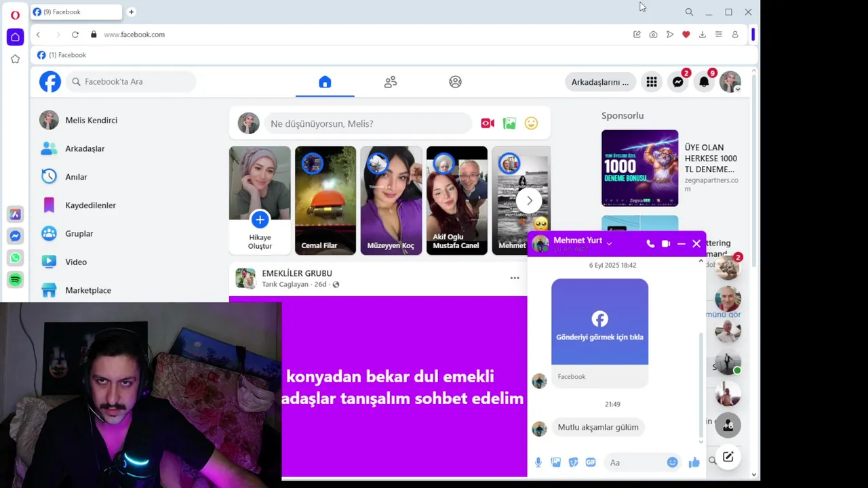Click Hikaye Oluştur story card
Viewport: 868px width, 488px height.
[x=260, y=201]
